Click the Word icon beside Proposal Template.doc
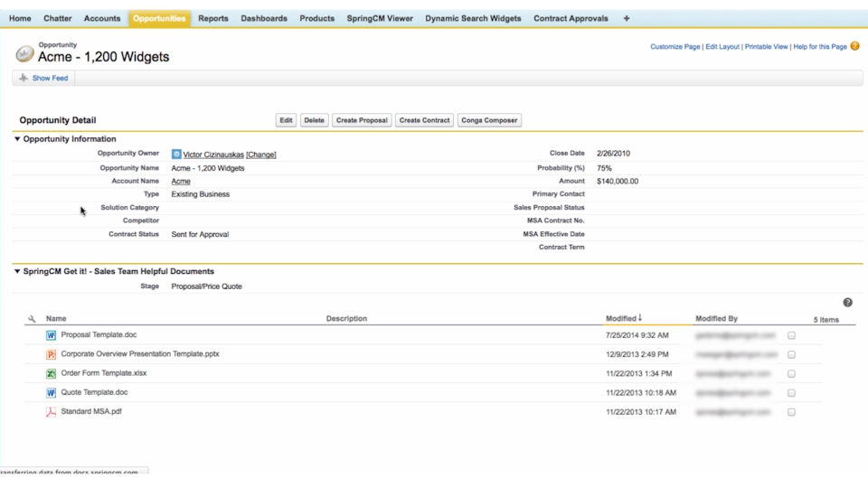The image size is (868, 488). [51, 335]
